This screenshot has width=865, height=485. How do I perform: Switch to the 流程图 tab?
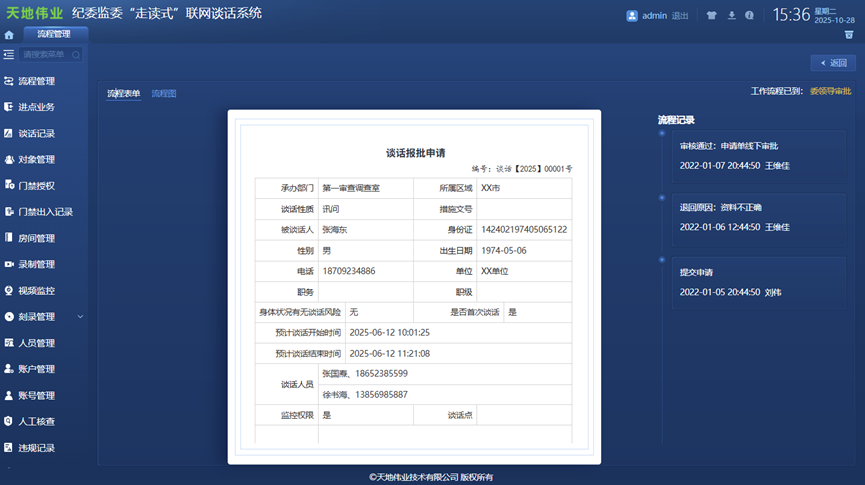[164, 93]
